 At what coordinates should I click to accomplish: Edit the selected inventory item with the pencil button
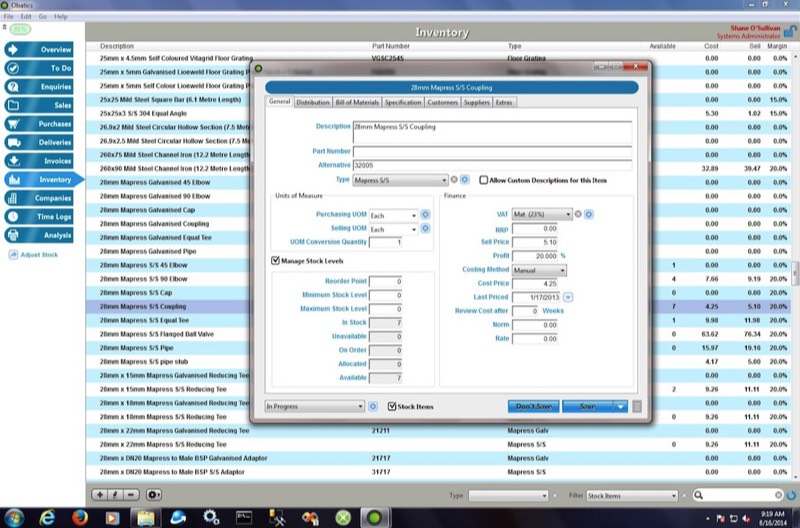[115, 494]
